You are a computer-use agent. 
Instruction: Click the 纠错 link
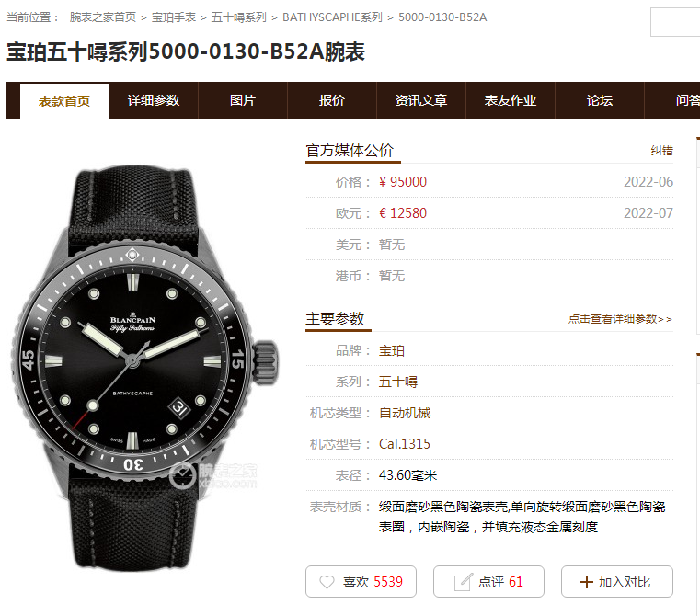click(x=661, y=151)
